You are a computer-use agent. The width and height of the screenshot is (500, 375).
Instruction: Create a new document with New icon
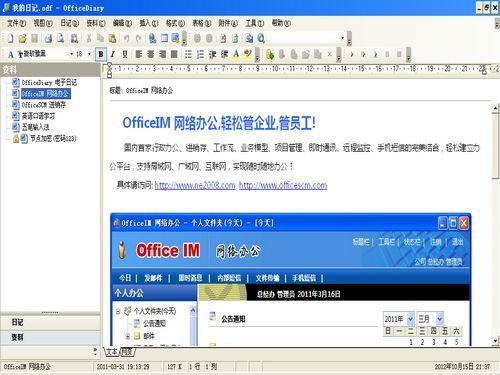point(10,38)
